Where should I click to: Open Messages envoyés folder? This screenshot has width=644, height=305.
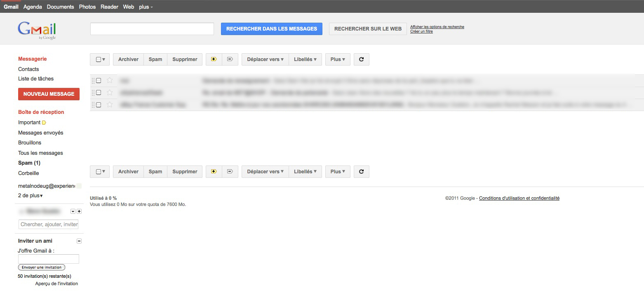point(41,133)
